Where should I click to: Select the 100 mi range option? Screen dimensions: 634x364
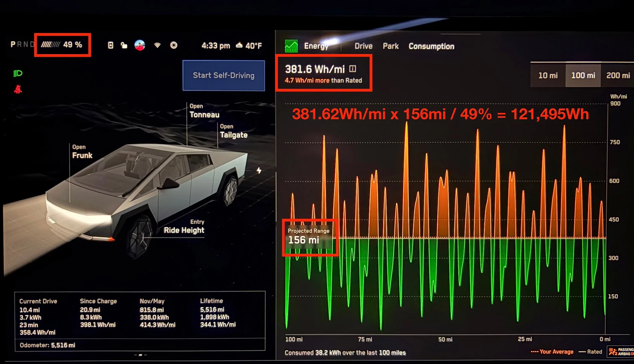point(583,75)
